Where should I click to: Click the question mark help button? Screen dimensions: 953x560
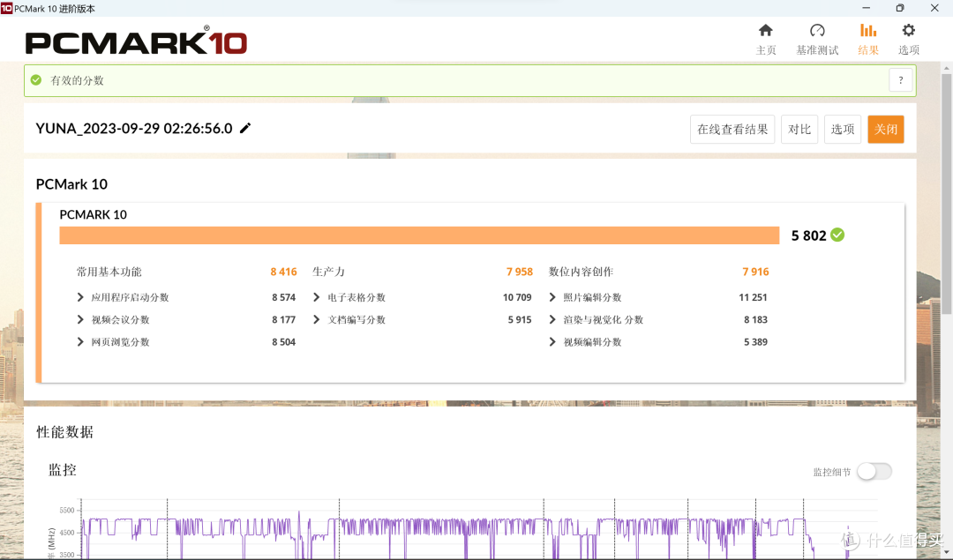coord(901,80)
